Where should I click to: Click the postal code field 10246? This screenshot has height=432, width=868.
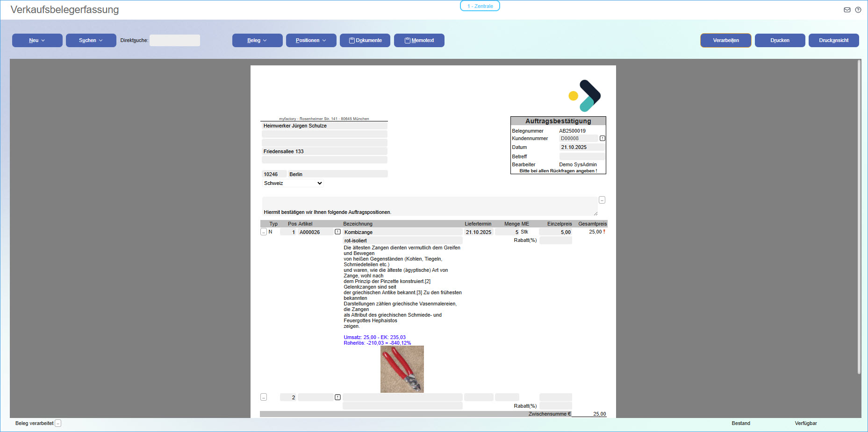274,174
